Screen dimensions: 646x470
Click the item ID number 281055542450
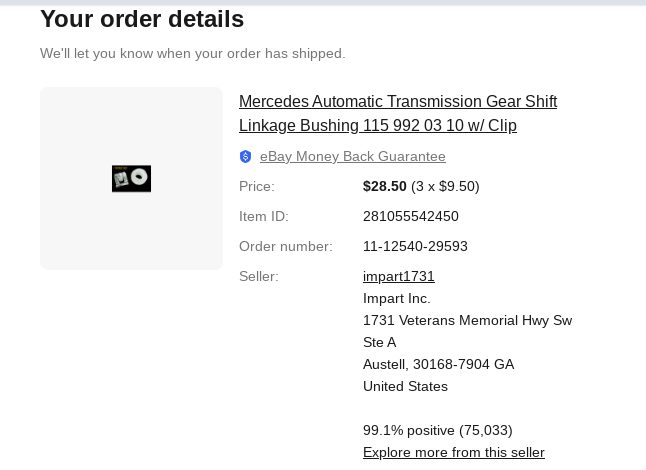410,216
